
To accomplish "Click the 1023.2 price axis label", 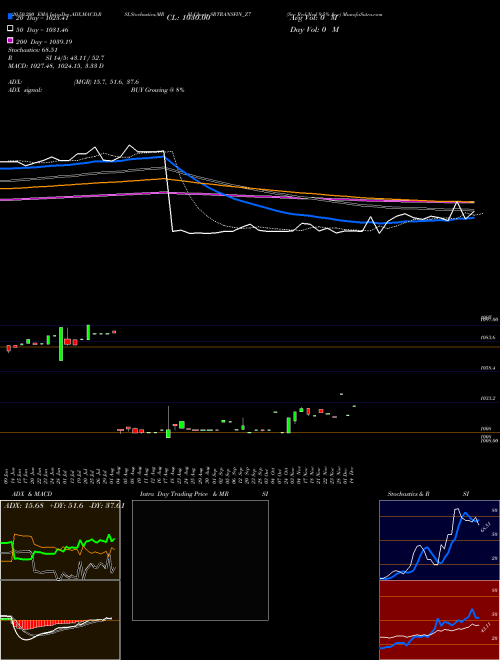I will pos(488,398).
